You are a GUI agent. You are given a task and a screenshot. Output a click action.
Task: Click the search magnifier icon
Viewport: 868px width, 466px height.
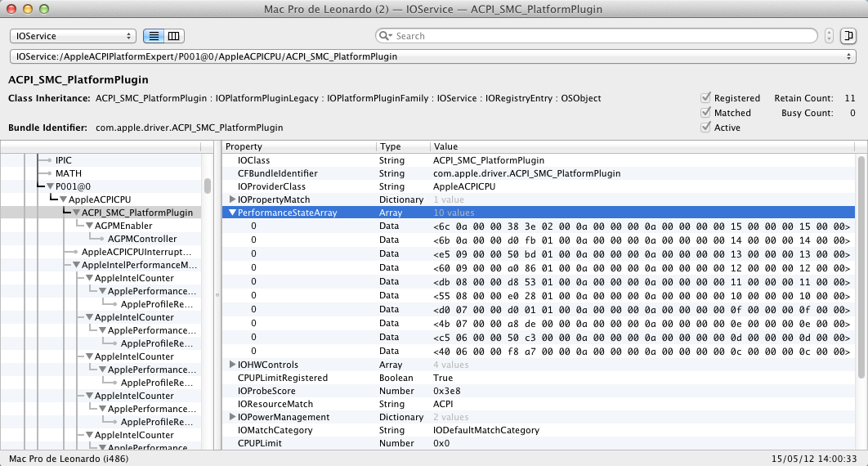click(x=384, y=36)
